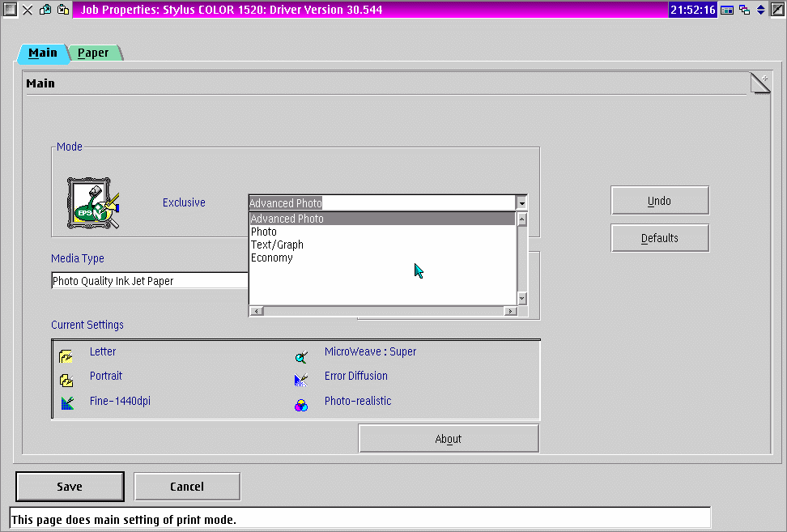Click the "Letter" setting text
This screenshot has height=532, width=787.
tap(103, 351)
